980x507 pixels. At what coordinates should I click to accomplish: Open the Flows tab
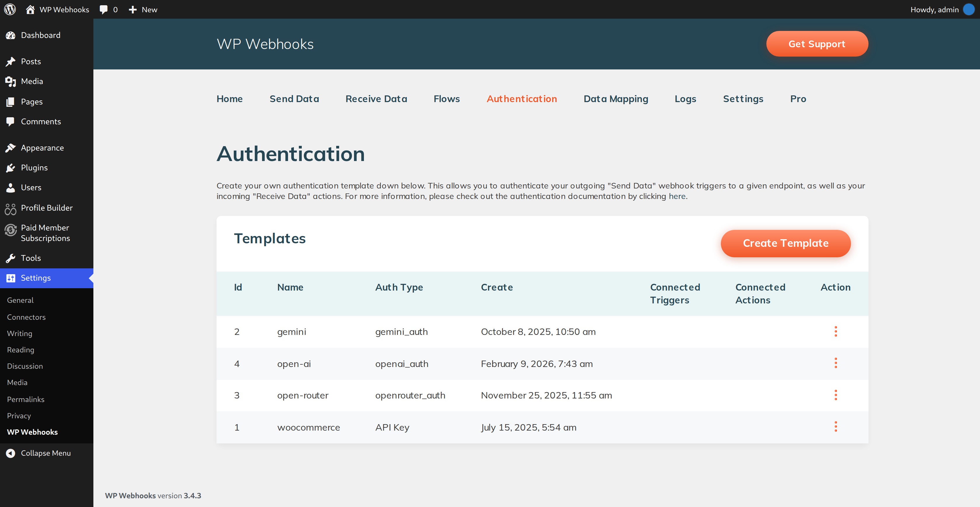coord(447,99)
